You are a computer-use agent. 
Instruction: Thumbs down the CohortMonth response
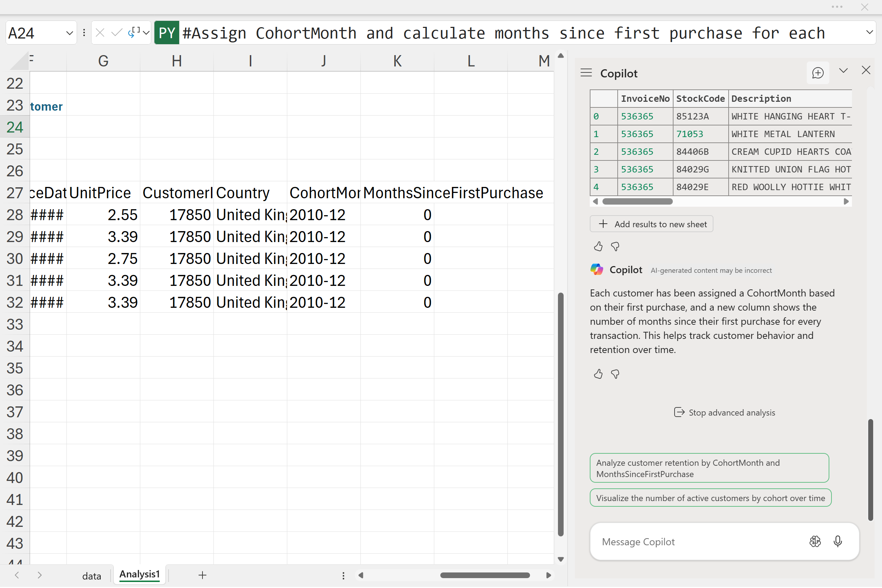pos(615,374)
